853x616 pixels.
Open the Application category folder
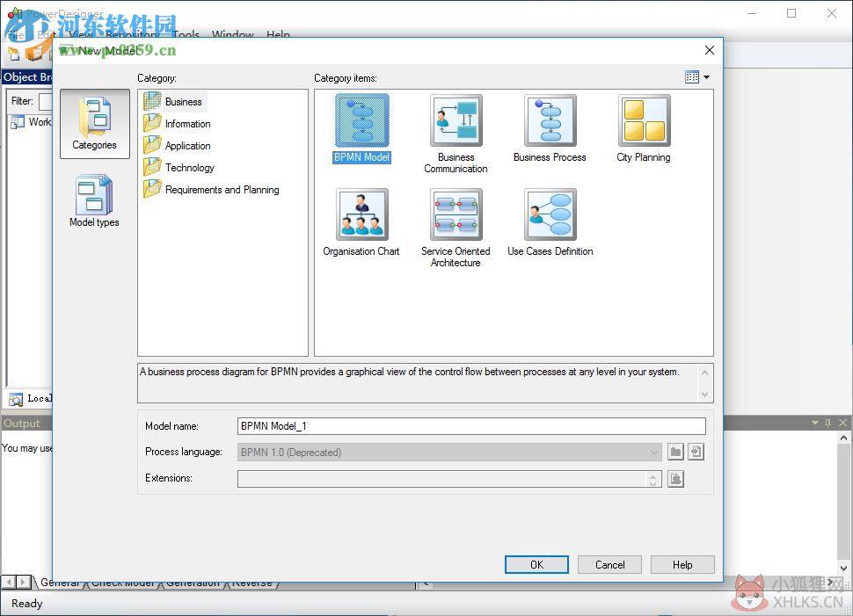pos(178,146)
